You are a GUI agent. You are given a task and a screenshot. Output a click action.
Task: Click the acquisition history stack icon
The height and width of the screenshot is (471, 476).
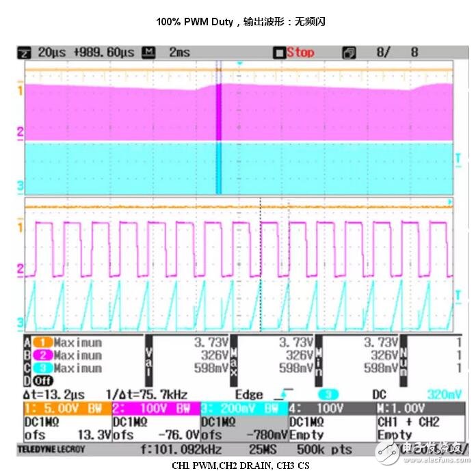pos(349,53)
